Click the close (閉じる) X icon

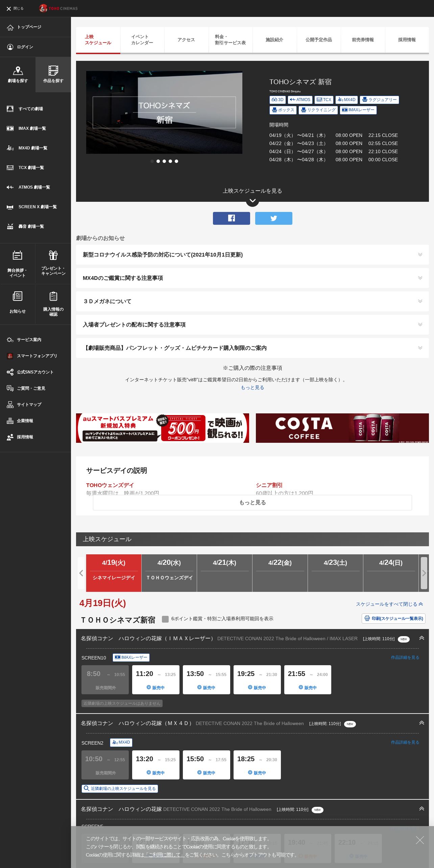[x=9, y=8]
